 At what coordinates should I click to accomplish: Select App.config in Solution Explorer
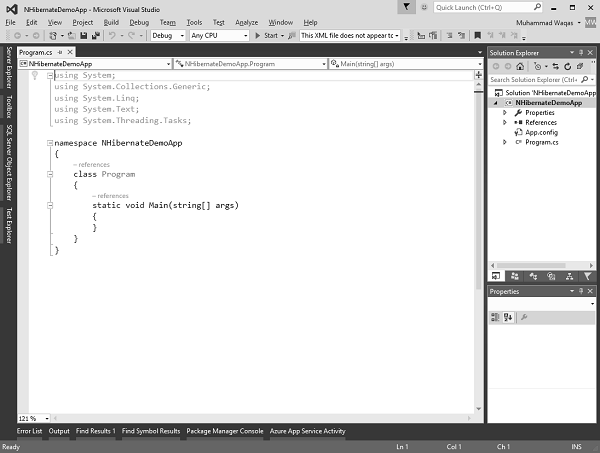tap(541, 132)
